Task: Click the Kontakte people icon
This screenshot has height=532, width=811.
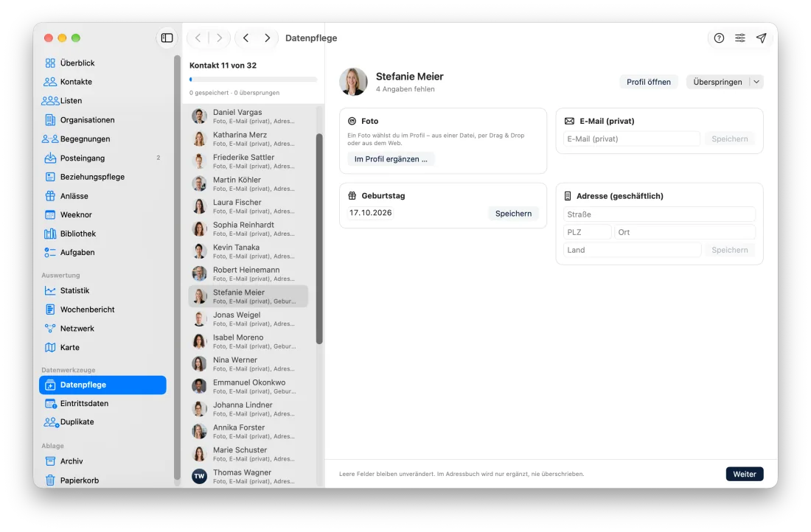Action: (x=50, y=82)
